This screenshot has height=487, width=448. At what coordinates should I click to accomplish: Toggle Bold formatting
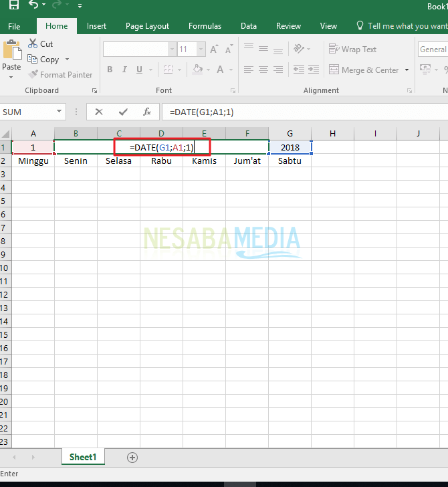pos(110,70)
